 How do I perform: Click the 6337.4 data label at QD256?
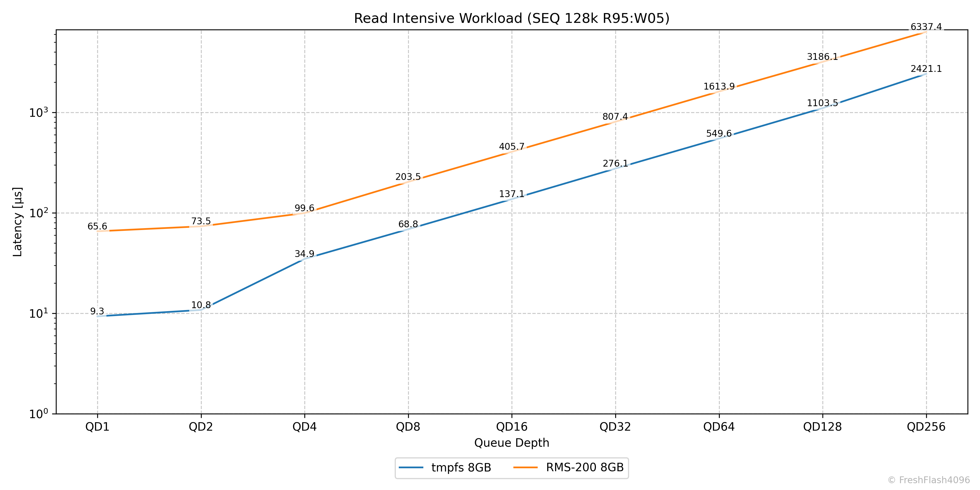click(926, 27)
